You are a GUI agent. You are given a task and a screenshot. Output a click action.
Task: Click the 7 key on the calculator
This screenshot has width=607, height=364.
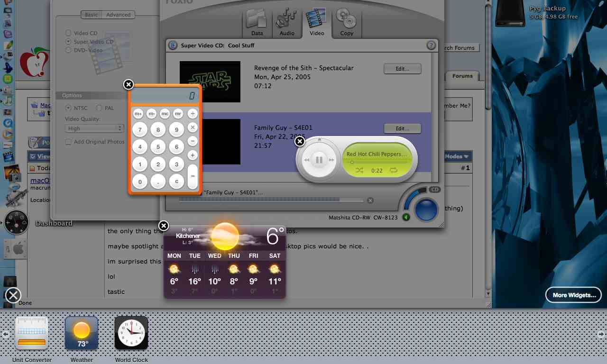140,130
